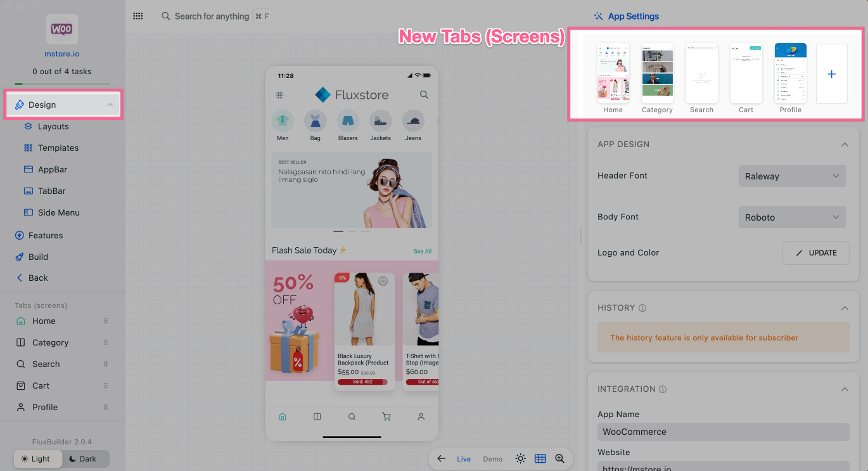The width and height of the screenshot is (868, 471).
Task: Toggle preview to Demo mode
Action: pyautogui.click(x=492, y=459)
